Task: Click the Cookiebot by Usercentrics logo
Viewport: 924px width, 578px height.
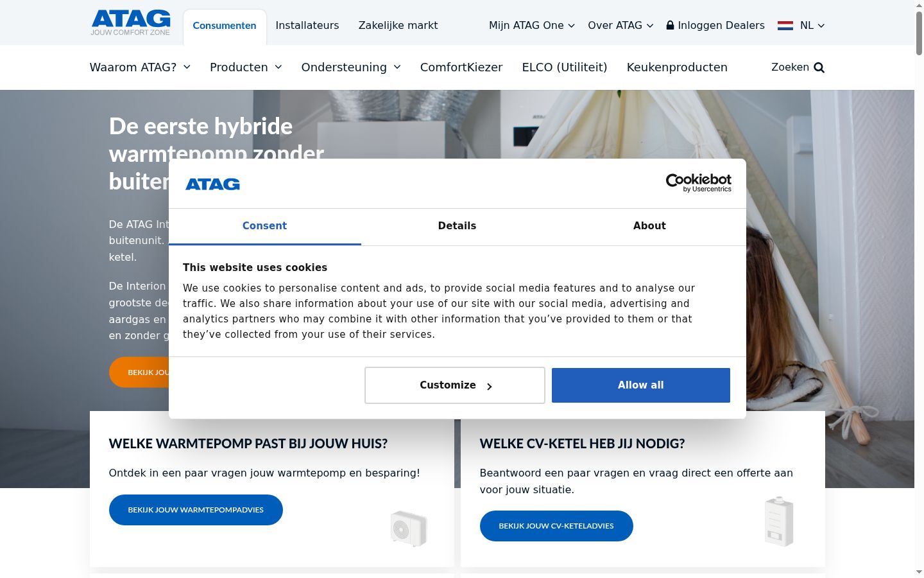Action: [x=698, y=183]
